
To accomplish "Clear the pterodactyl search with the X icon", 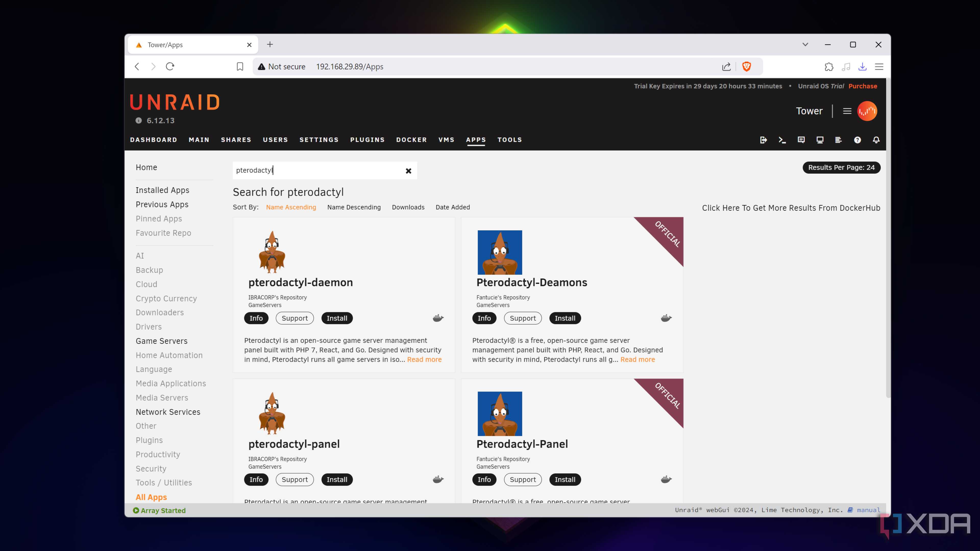I will [x=408, y=171].
